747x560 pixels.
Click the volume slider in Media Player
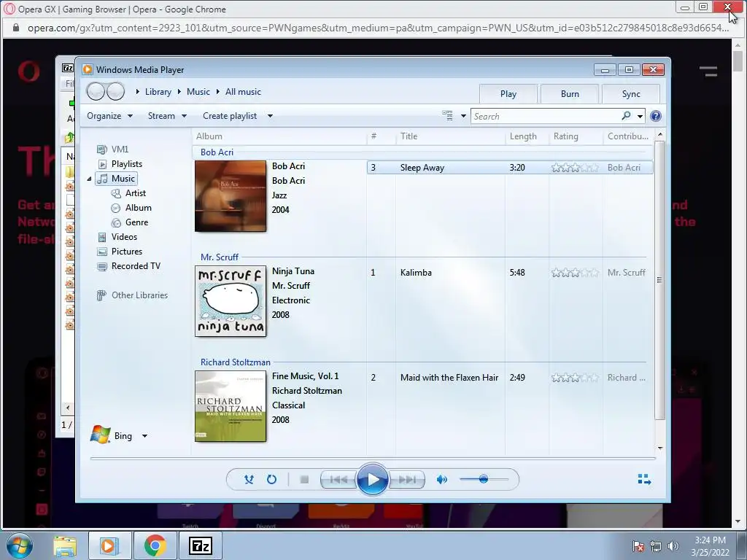click(x=484, y=479)
